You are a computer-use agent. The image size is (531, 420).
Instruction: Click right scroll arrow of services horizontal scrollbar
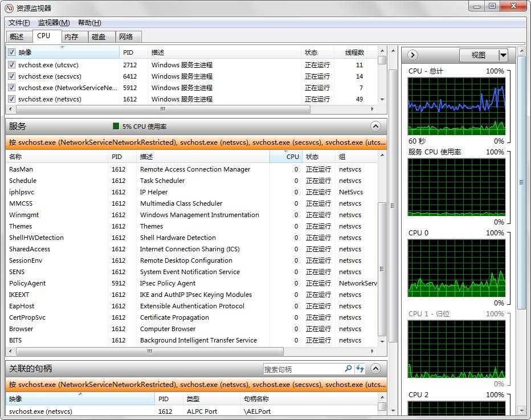[x=373, y=352]
